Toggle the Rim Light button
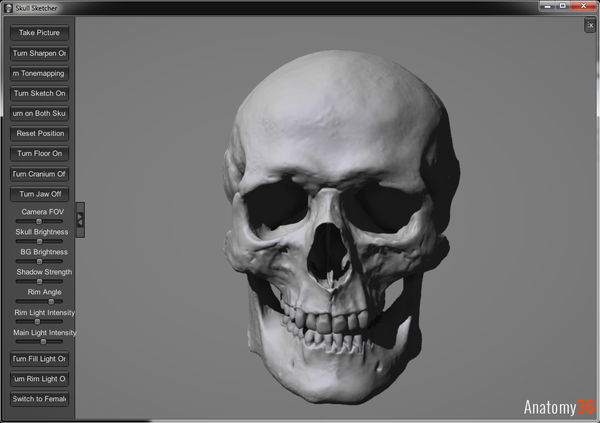Viewport: 600px width, 423px height. click(40, 379)
